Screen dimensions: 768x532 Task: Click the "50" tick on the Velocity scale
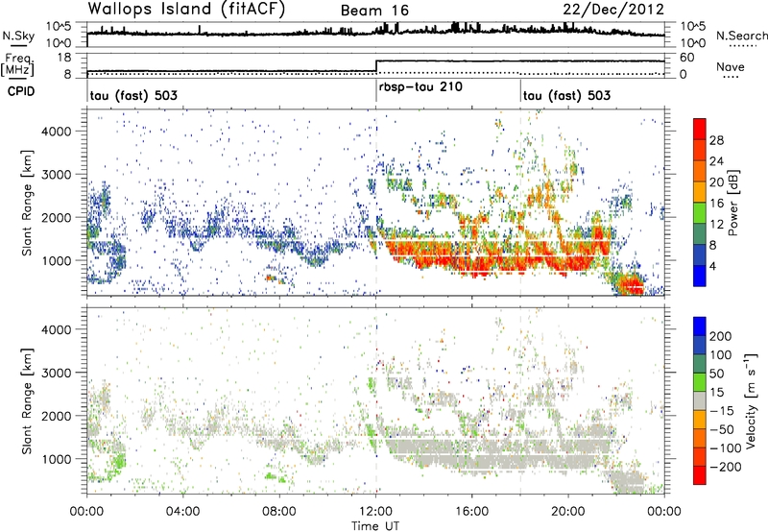pyautogui.click(x=716, y=374)
